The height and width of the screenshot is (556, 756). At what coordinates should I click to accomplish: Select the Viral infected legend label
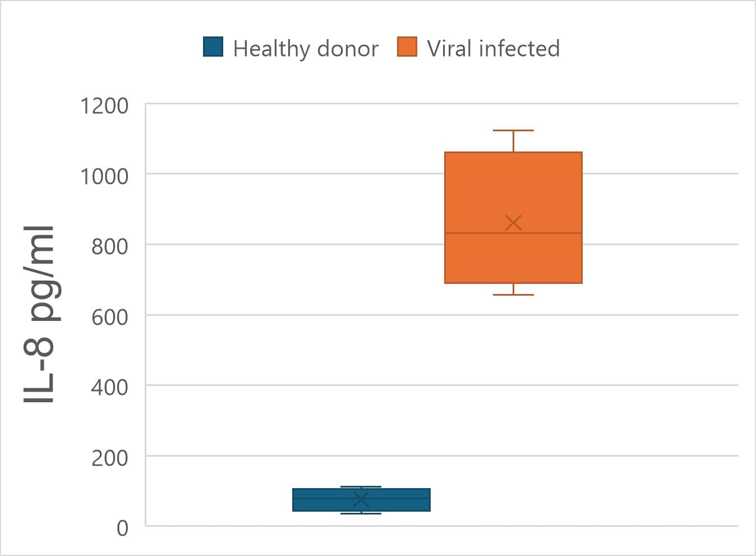click(x=493, y=48)
